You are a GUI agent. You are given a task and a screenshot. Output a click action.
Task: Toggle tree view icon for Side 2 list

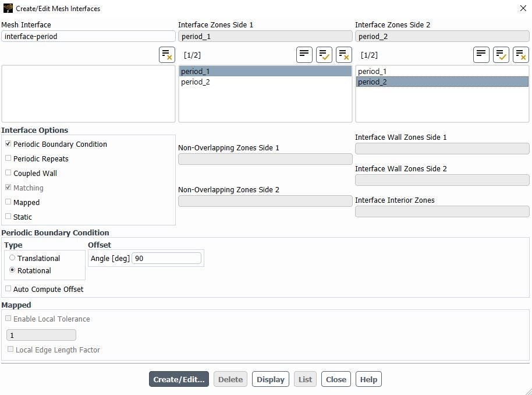[481, 55]
